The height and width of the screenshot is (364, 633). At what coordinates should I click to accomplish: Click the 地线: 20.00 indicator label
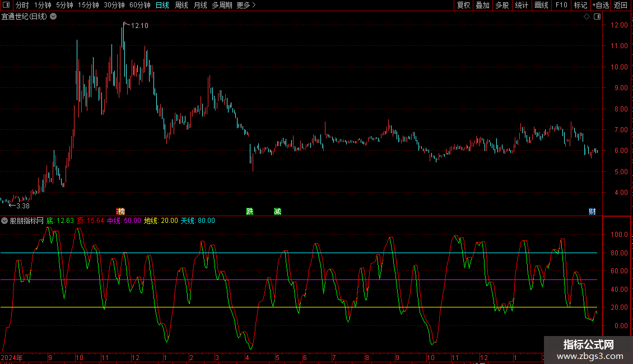tap(161, 221)
